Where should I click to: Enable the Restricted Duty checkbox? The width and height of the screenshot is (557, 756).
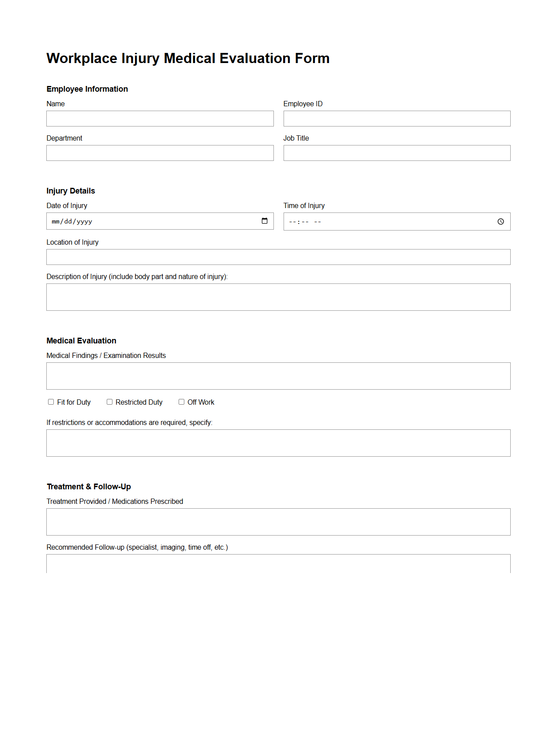coord(109,402)
